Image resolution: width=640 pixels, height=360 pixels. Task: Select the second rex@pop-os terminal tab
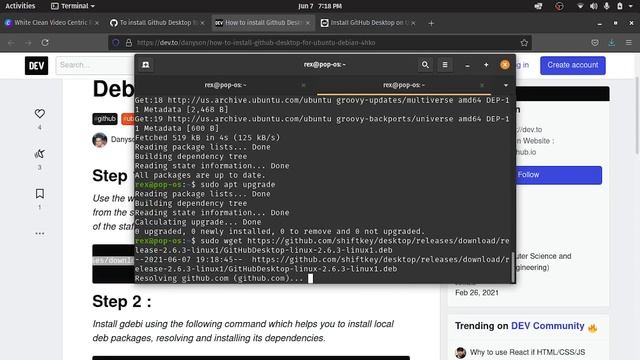(x=404, y=85)
